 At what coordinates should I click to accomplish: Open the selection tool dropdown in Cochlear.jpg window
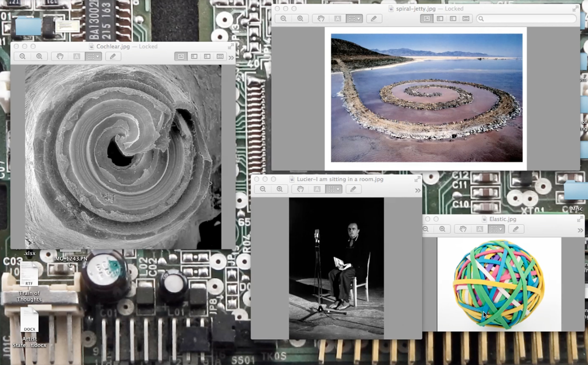click(93, 56)
